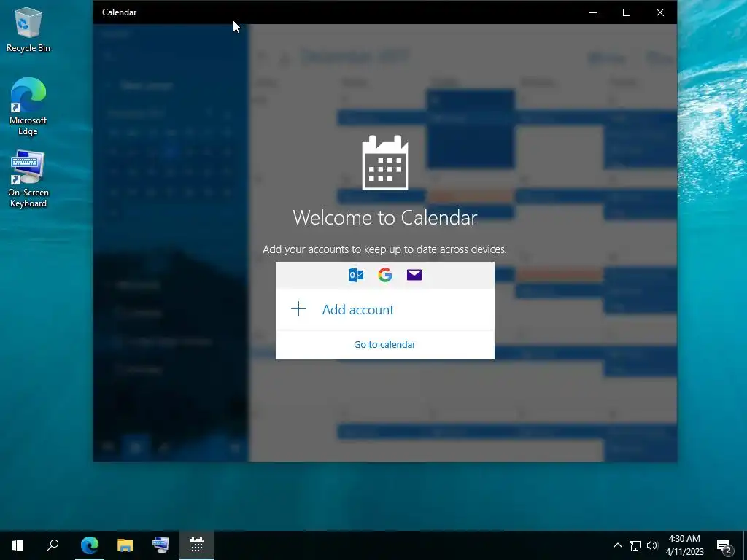This screenshot has height=560, width=747.
Task: Click the Add account button
Action: pyautogui.click(x=385, y=309)
